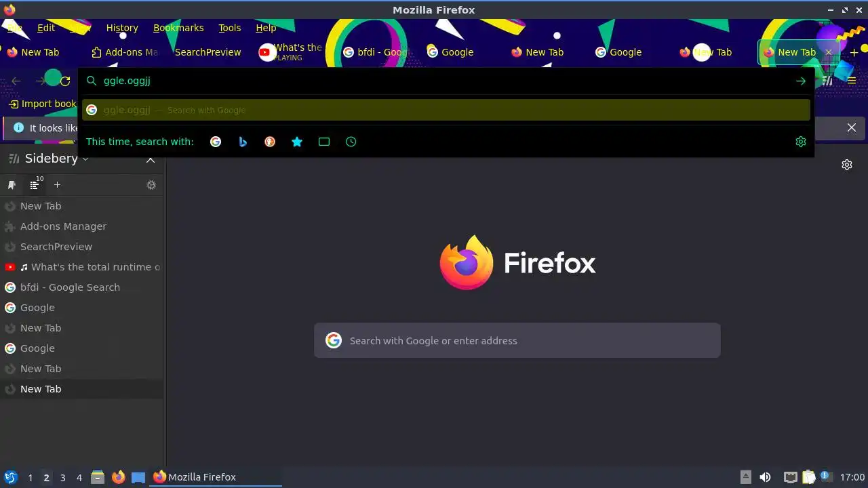Select bfdi - Google Search in Sidebery
Viewport: 868px width, 488px height.
81,287
